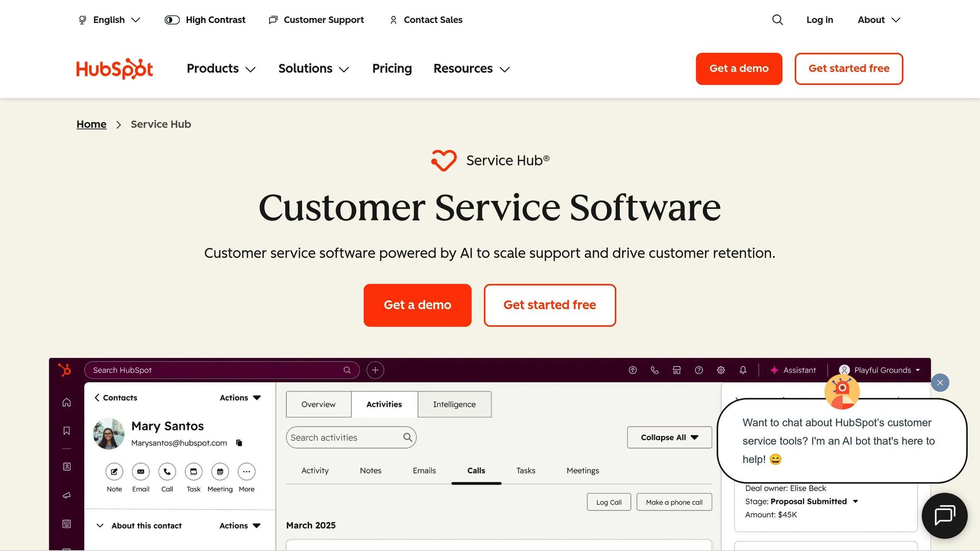Select the Tasks sub-tab

click(x=526, y=471)
